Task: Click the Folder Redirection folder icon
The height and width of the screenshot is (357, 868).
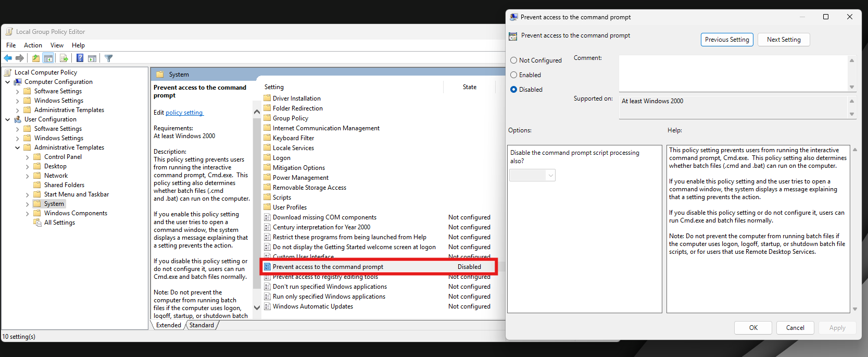Action: [x=267, y=108]
